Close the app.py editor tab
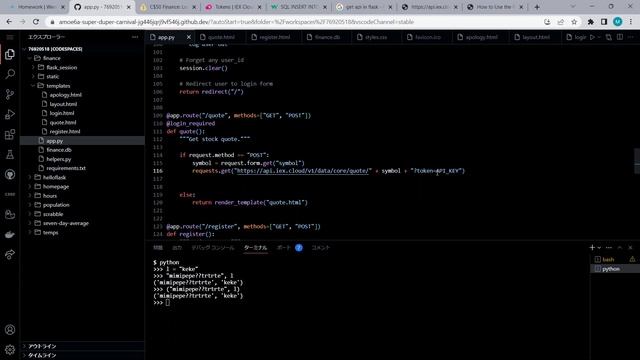Screen dimensions: 640x360 pyautogui.click(x=189, y=37)
